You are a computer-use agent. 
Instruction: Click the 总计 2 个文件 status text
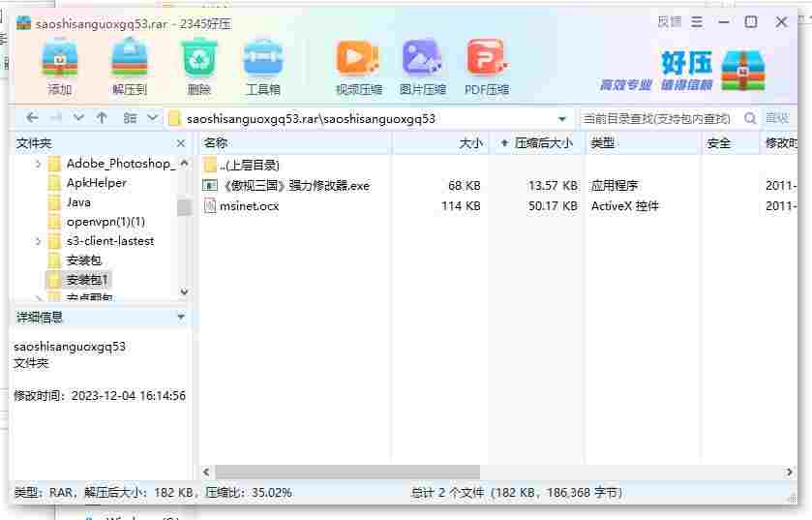click(x=447, y=493)
